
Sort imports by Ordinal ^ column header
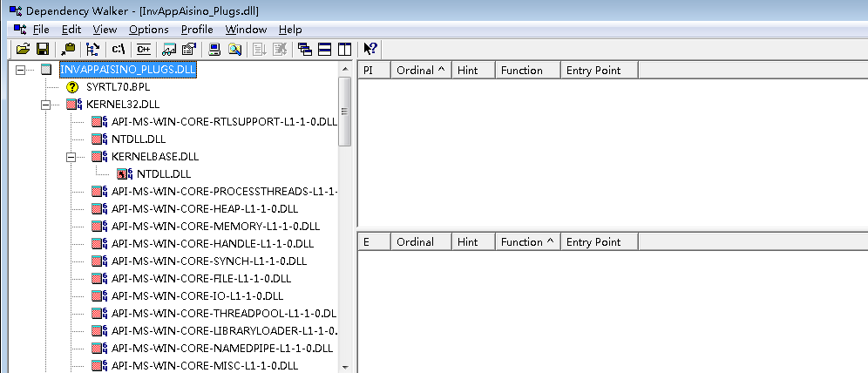tap(421, 71)
